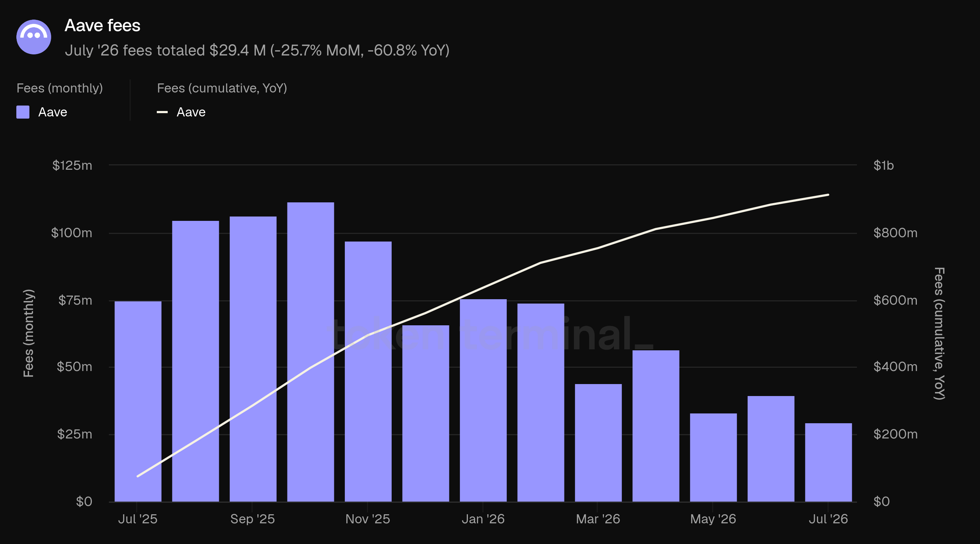This screenshot has height=544, width=980.
Task: Select the Aug '25 monthly fees bar
Action: coord(196,361)
